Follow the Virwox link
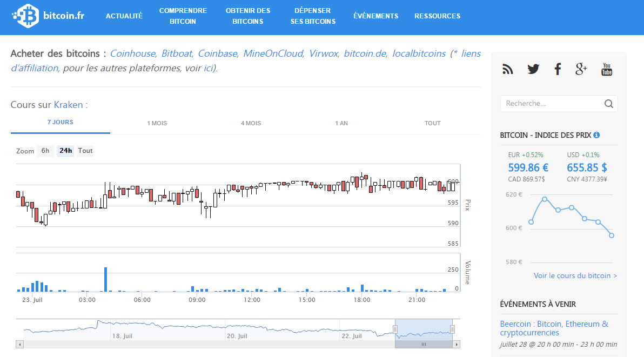644x357 pixels. coord(323,54)
